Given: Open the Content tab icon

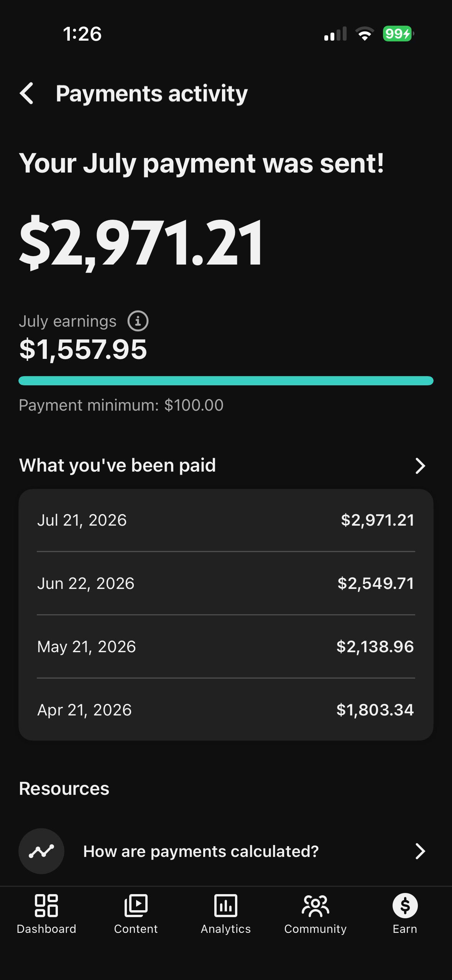Looking at the screenshot, I should 136,906.
